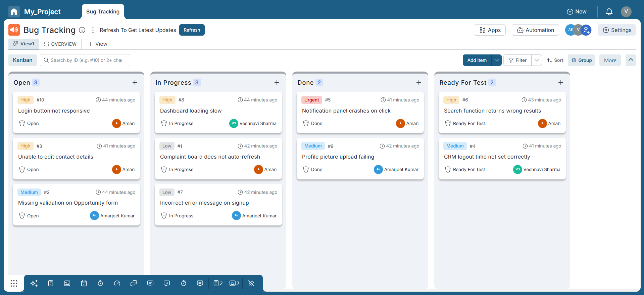Open the contact card icon in bottom toolbar

coord(67,283)
